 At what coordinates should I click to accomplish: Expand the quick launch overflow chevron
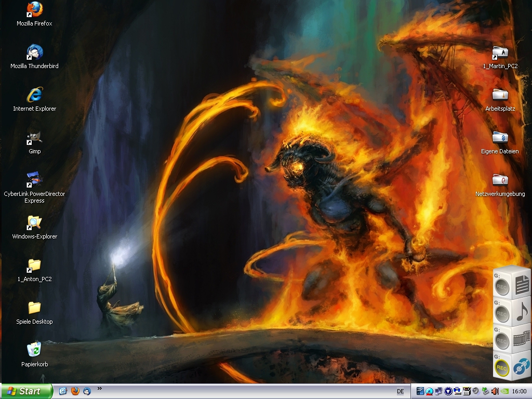click(99, 388)
